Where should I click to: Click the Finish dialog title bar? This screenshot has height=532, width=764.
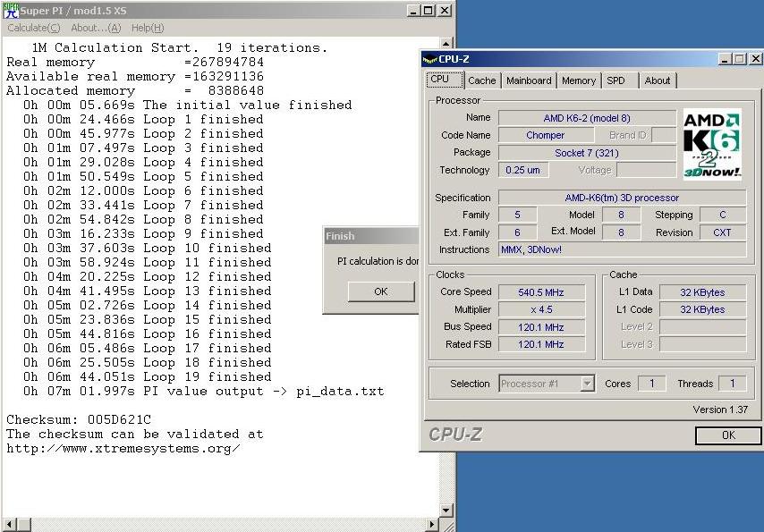point(372,236)
